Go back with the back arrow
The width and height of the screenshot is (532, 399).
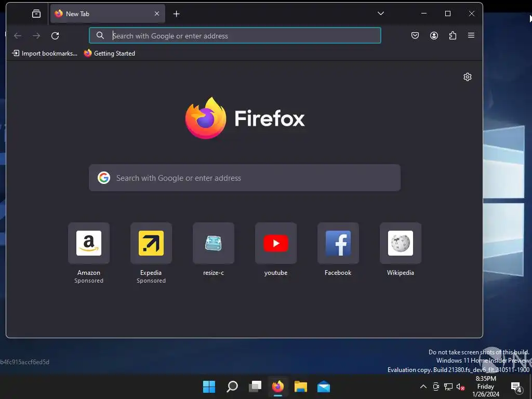tap(18, 36)
